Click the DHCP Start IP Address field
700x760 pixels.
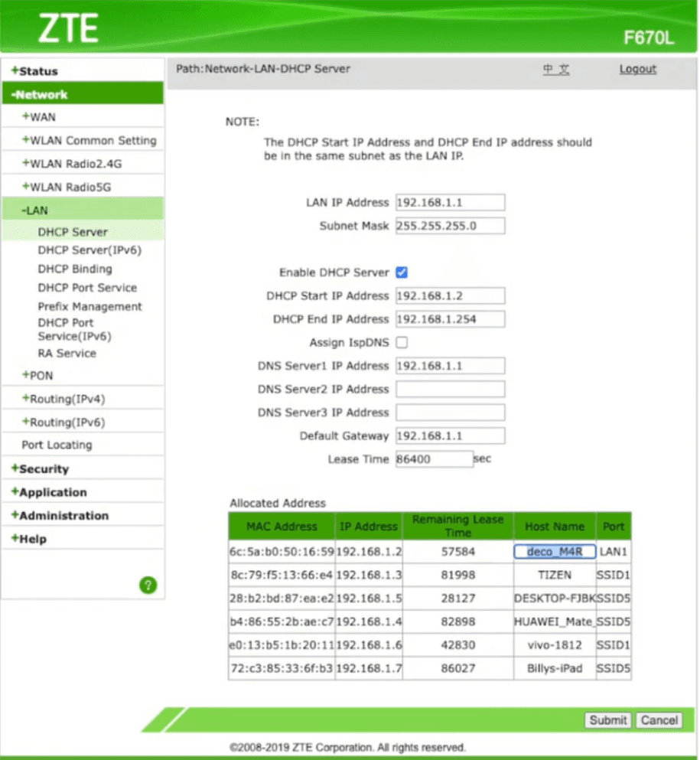(450, 295)
